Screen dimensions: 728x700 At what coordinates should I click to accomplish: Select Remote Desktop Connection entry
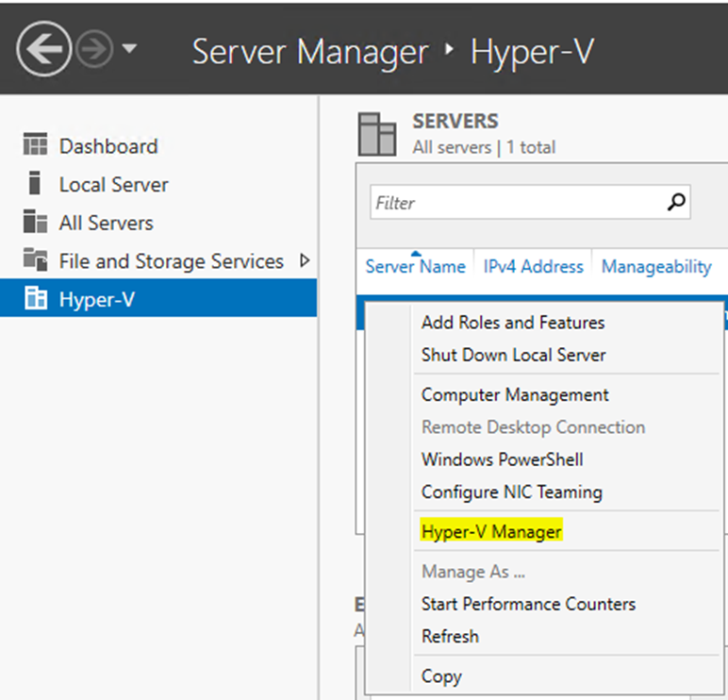point(534,427)
